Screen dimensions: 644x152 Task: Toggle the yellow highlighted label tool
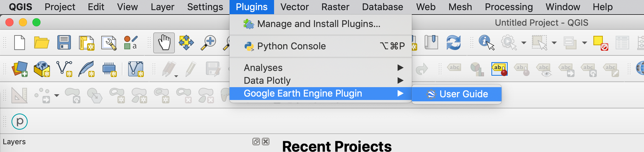click(x=500, y=69)
